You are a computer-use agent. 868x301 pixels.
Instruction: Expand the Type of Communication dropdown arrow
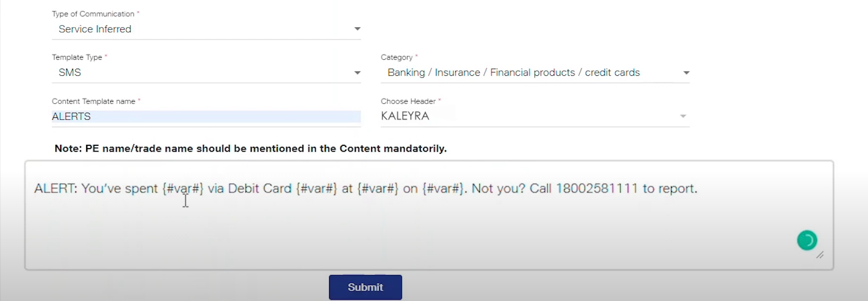[357, 29]
